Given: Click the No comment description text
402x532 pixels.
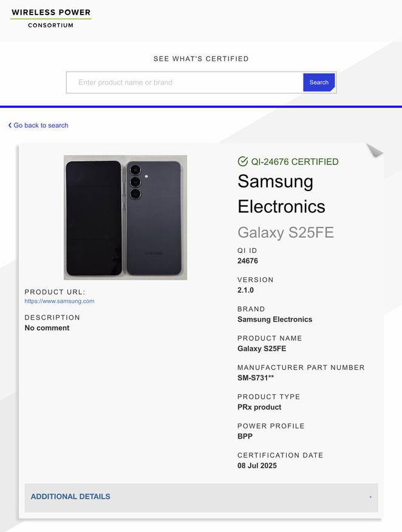Looking at the screenshot, I should [47, 328].
